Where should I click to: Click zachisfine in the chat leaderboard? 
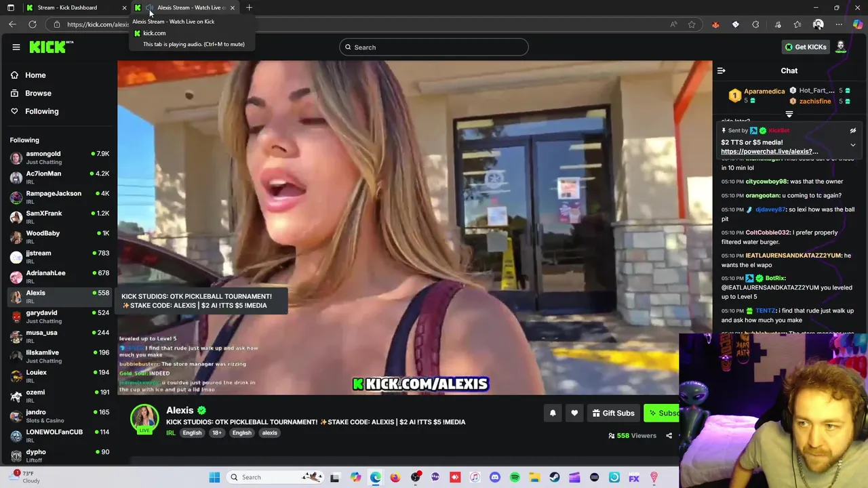click(x=815, y=102)
